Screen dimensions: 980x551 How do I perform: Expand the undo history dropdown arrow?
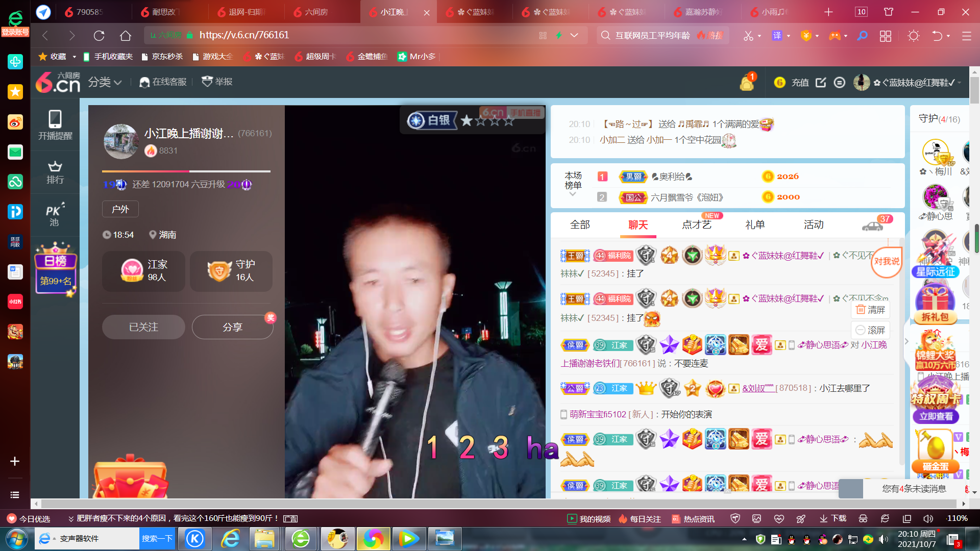[948, 36]
